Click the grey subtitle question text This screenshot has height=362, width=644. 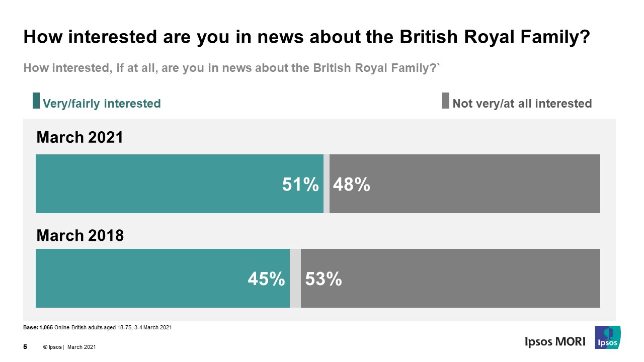click(232, 68)
